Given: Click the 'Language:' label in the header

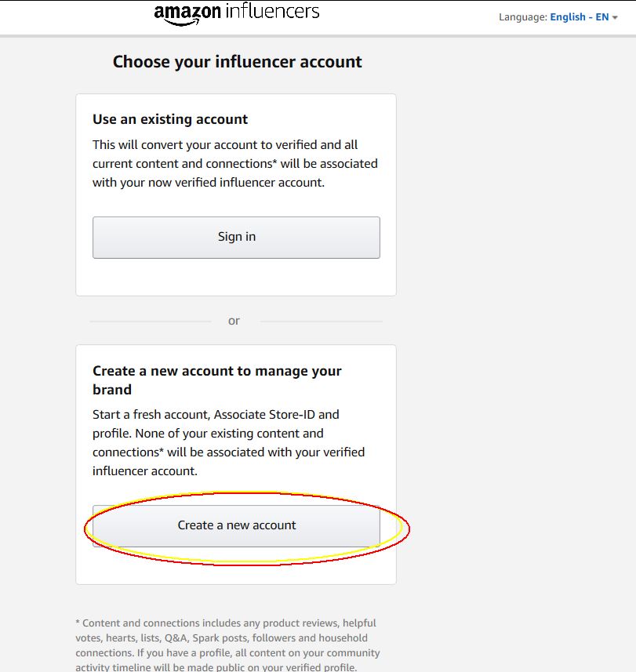Looking at the screenshot, I should pyautogui.click(x=522, y=16).
